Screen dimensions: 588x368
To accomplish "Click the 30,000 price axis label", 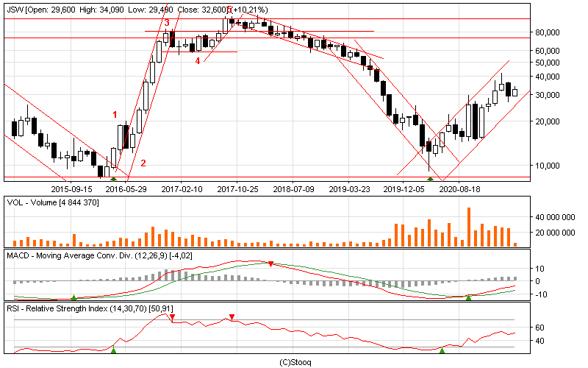I will (x=548, y=95).
